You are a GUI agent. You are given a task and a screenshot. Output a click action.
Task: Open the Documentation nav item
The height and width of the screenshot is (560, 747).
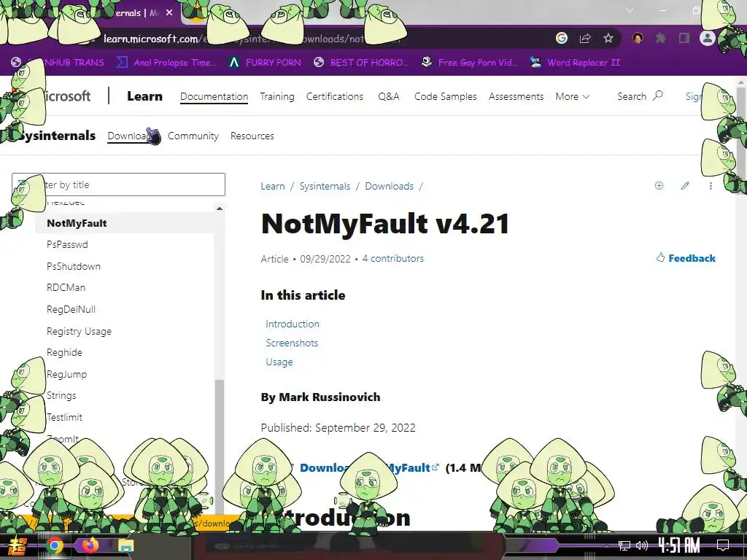pyautogui.click(x=214, y=96)
